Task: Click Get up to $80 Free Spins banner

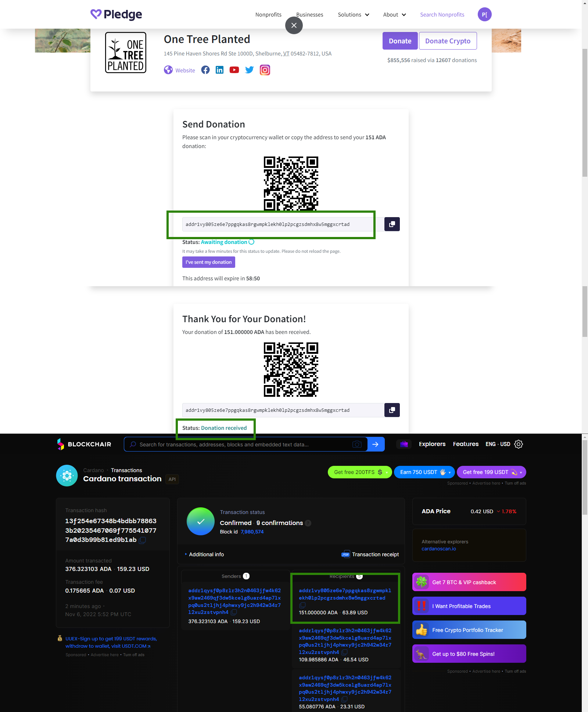Action: point(469,654)
